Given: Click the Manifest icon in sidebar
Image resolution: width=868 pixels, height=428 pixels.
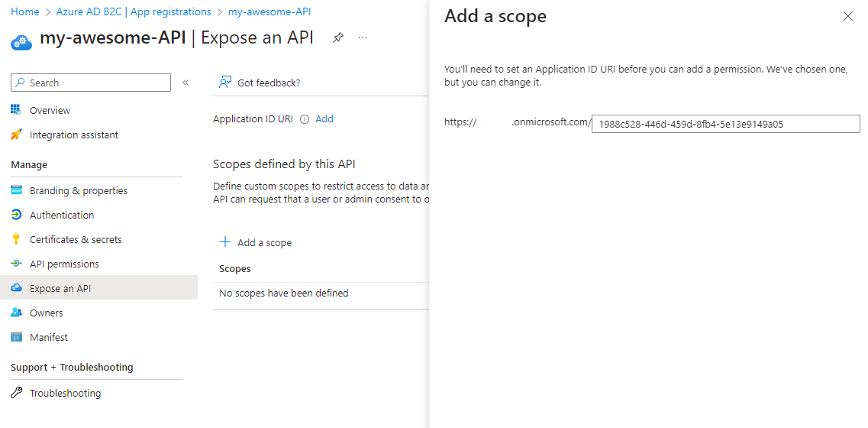Looking at the screenshot, I should [x=16, y=337].
